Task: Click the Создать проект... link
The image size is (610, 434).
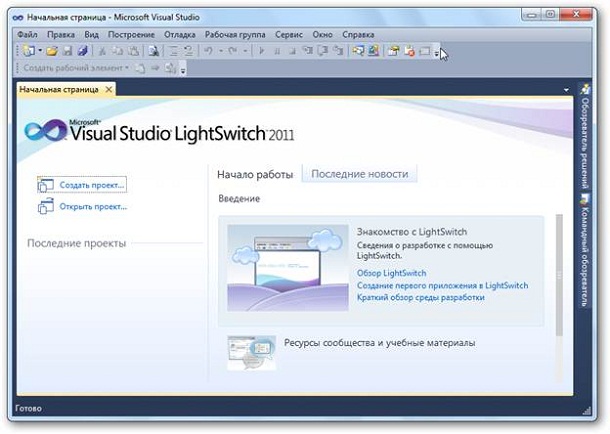Action: pyautogui.click(x=82, y=185)
